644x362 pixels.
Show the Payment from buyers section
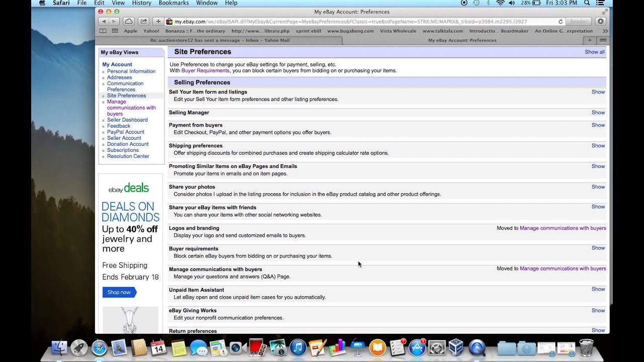(x=598, y=125)
